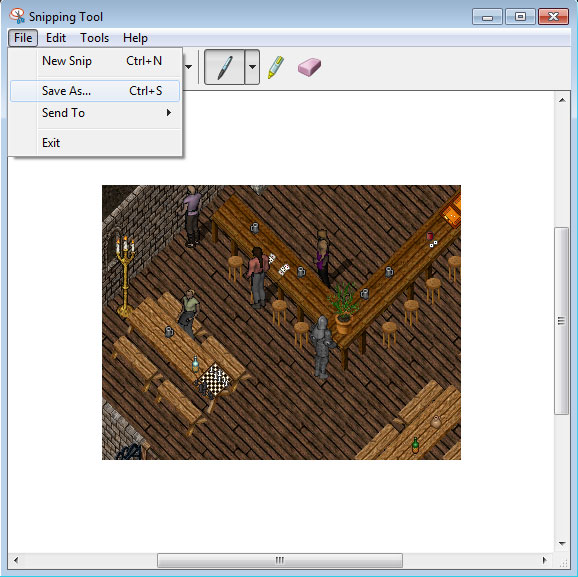This screenshot has width=578, height=577.
Task: Open the File menu
Action: pyautogui.click(x=23, y=38)
